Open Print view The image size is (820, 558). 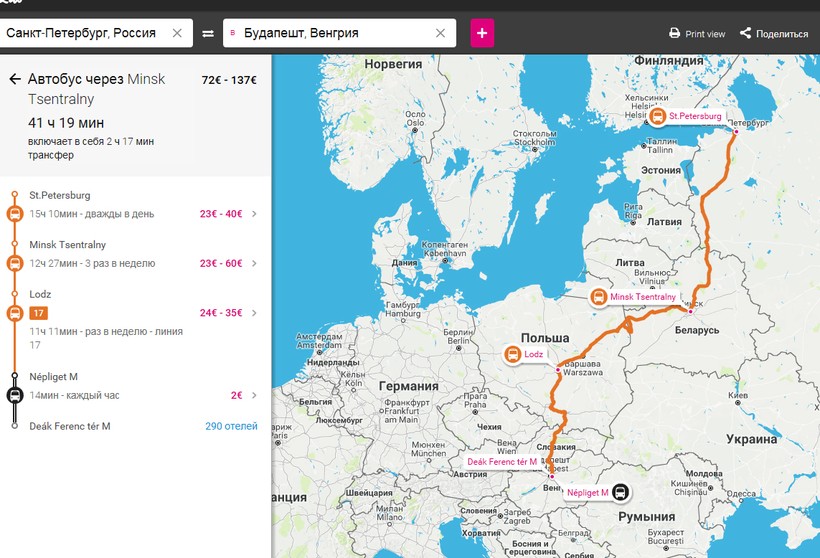coord(697,34)
